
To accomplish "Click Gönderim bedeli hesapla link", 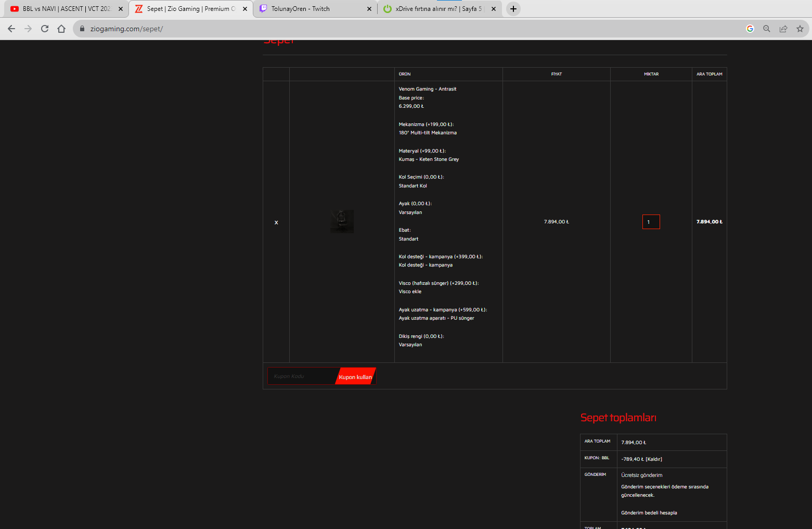I will pos(649,513).
